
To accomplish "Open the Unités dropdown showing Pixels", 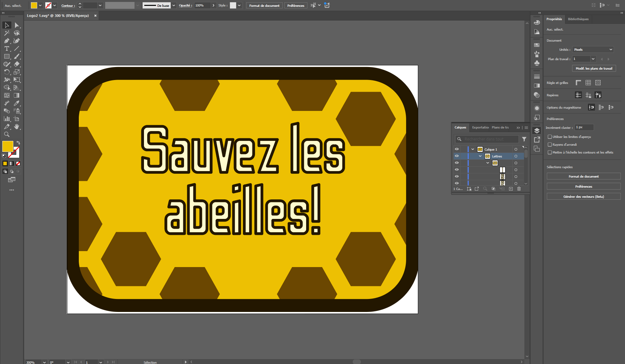I will click(x=592, y=49).
